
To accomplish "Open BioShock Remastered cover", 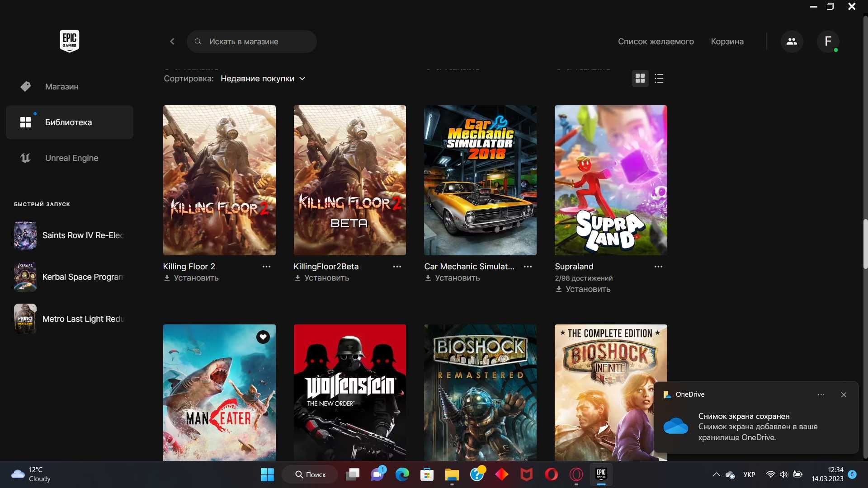I will (480, 392).
